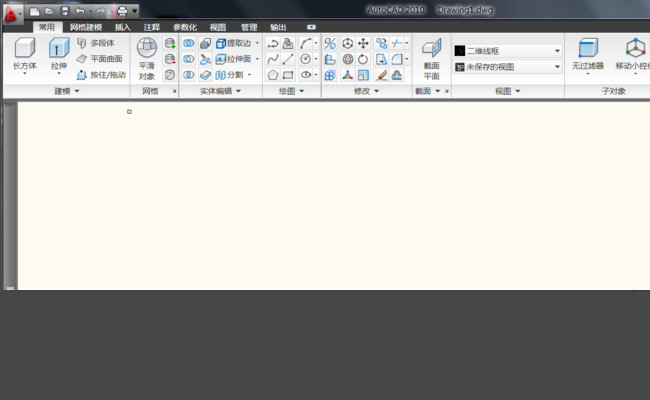Switch to the 参数化 ribbon tab
This screenshot has height=400, width=650.
pyautogui.click(x=185, y=27)
